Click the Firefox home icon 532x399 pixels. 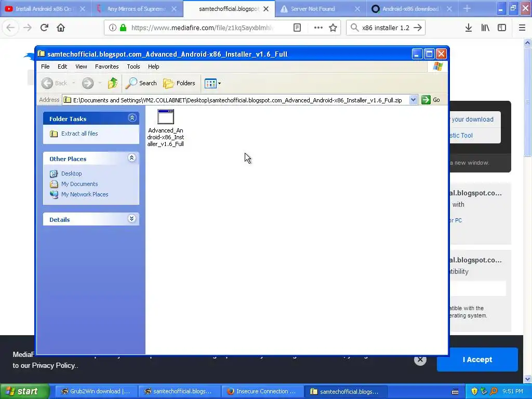click(x=61, y=28)
